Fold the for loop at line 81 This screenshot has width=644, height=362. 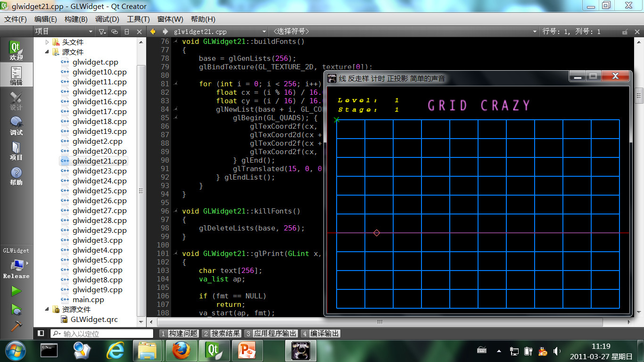click(x=175, y=84)
